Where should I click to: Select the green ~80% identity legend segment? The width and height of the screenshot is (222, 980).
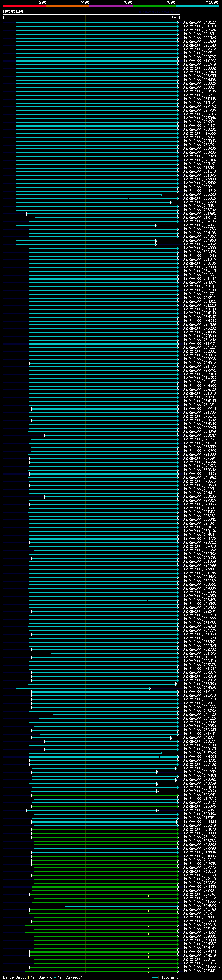coord(154,6)
